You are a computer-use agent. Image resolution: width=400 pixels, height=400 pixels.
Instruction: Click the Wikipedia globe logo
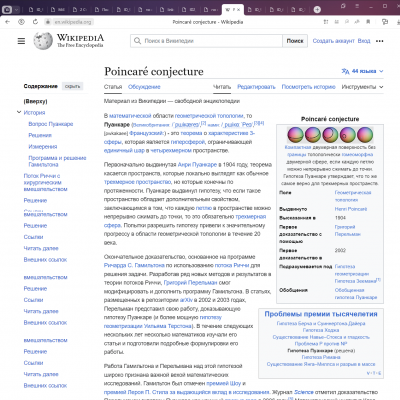(x=43, y=41)
